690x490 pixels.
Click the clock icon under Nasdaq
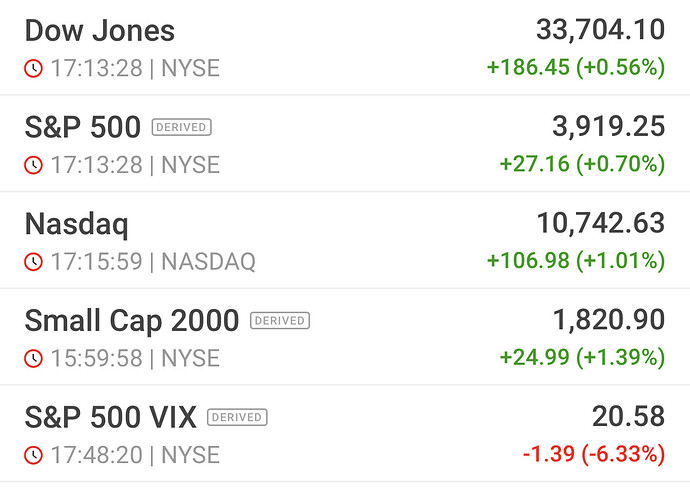[34, 262]
